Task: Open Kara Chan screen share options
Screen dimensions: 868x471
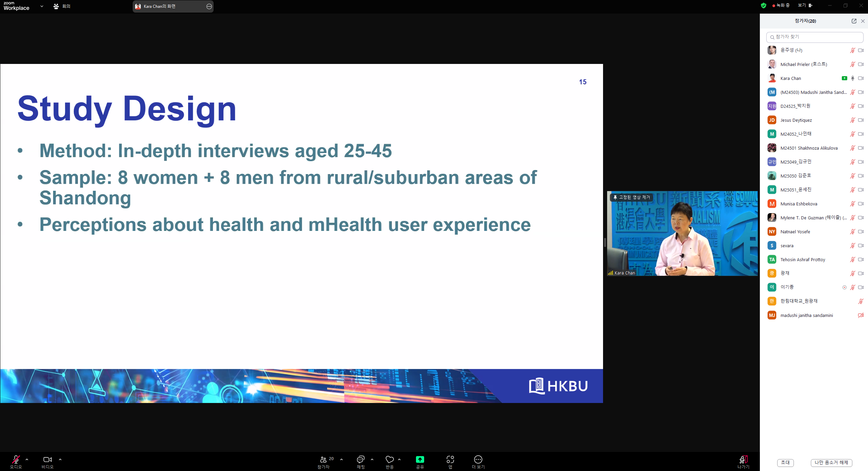Action: pyautogui.click(x=209, y=6)
